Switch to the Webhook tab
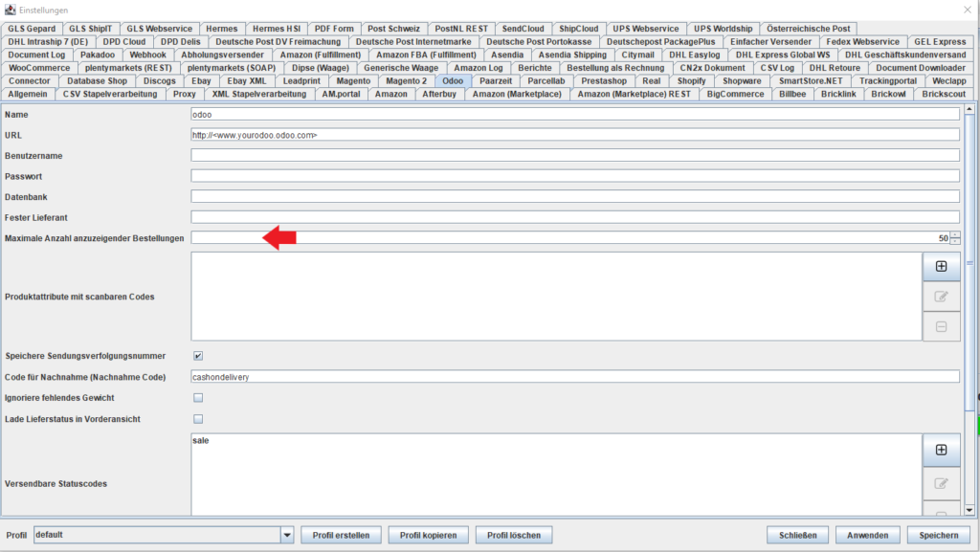Screen dimensions: 980x552 pyautogui.click(x=147, y=55)
